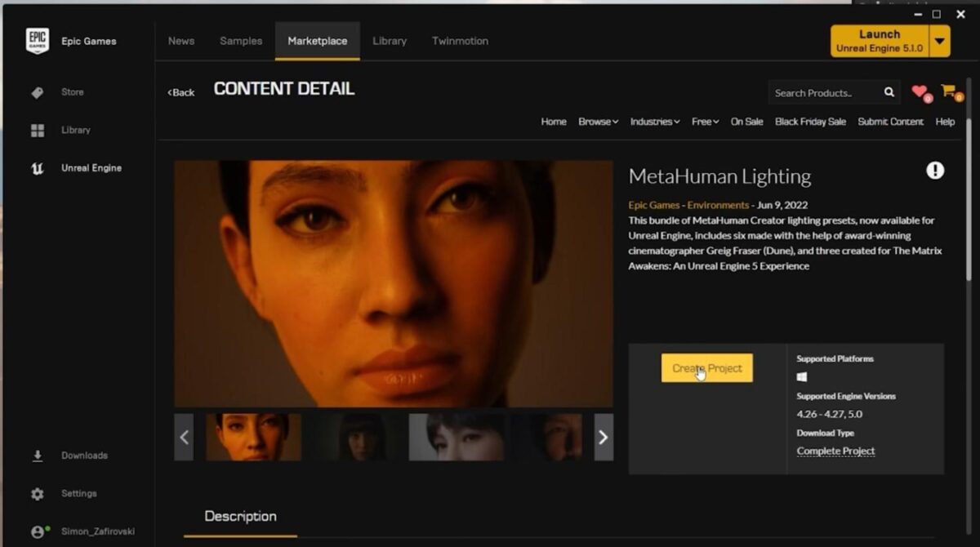Screen dimensions: 980x547
Task: Expand the Free dropdown menu
Action: [705, 122]
